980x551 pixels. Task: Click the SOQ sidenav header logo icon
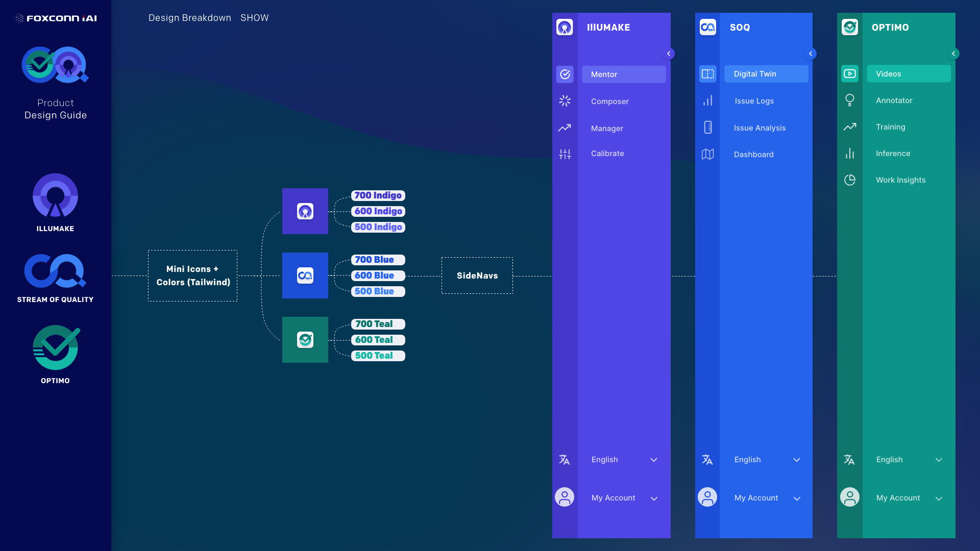click(x=708, y=27)
